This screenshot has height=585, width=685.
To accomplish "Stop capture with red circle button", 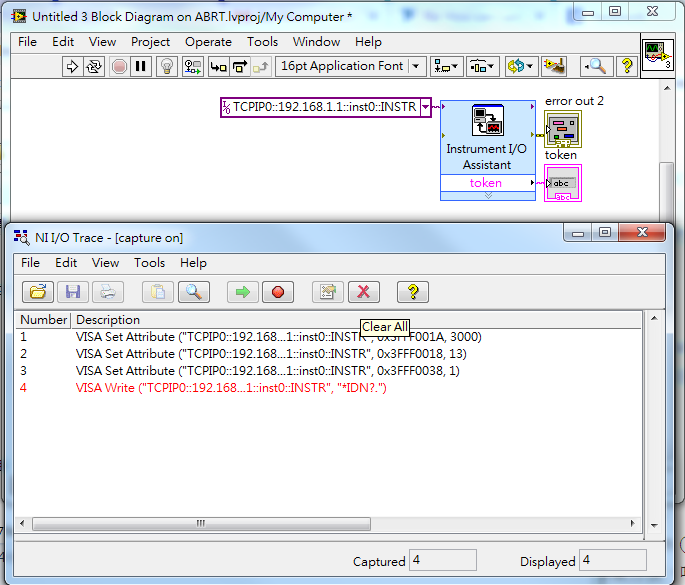I will tap(278, 292).
